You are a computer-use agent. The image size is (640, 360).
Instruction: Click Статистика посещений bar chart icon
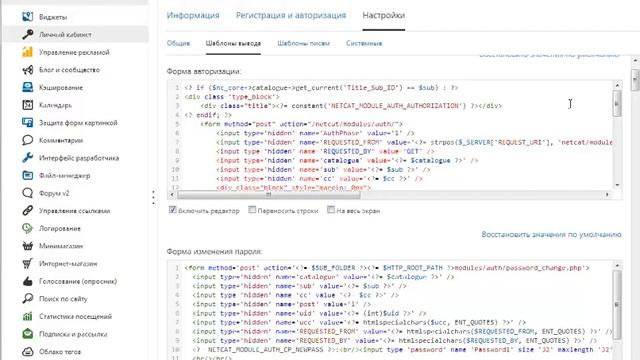pos(27,316)
